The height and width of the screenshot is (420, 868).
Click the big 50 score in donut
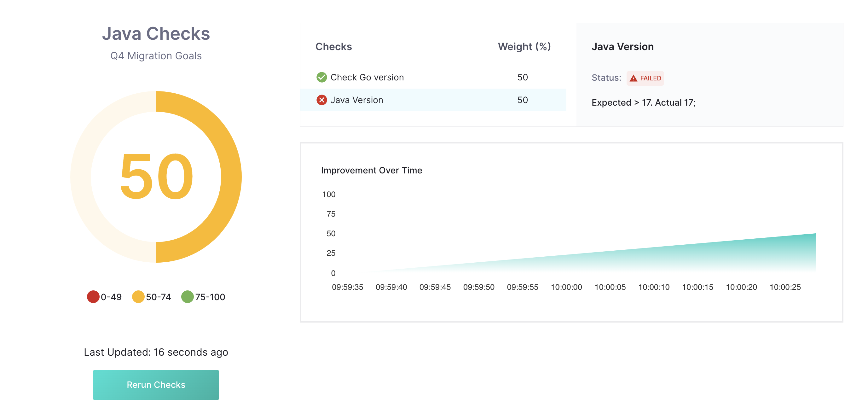[156, 176]
